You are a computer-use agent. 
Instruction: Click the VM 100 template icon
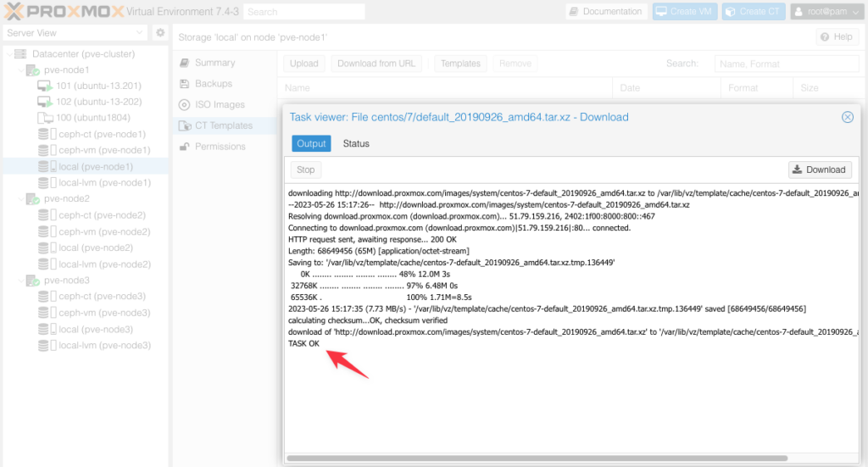(45, 118)
